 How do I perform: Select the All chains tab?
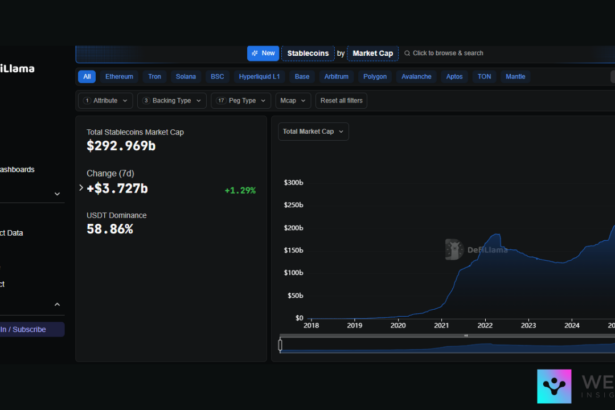tap(87, 76)
